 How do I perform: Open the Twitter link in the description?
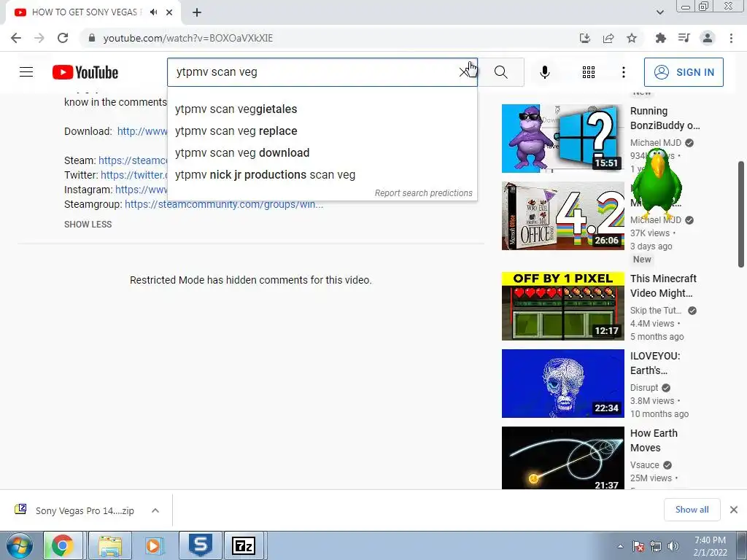134,175
